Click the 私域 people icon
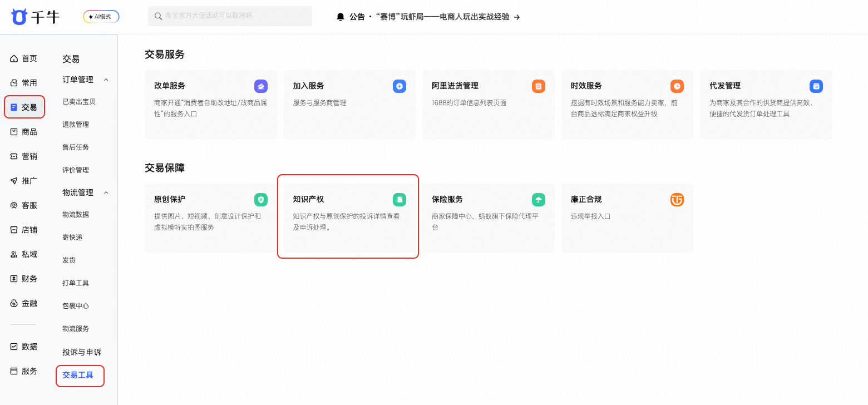The image size is (868, 405). coord(14,254)
